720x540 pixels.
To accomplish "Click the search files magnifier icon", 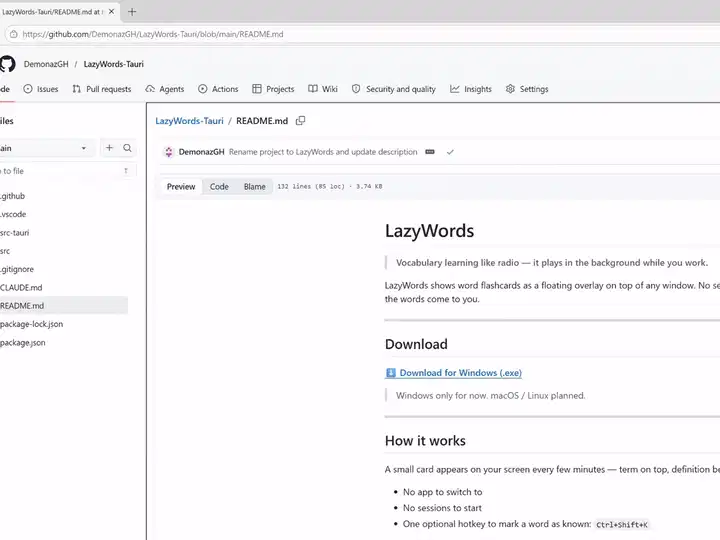I will [x=127, y=148].
